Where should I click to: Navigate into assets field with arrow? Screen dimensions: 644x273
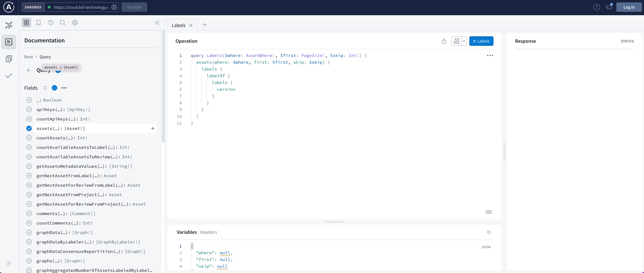(153, 128)
